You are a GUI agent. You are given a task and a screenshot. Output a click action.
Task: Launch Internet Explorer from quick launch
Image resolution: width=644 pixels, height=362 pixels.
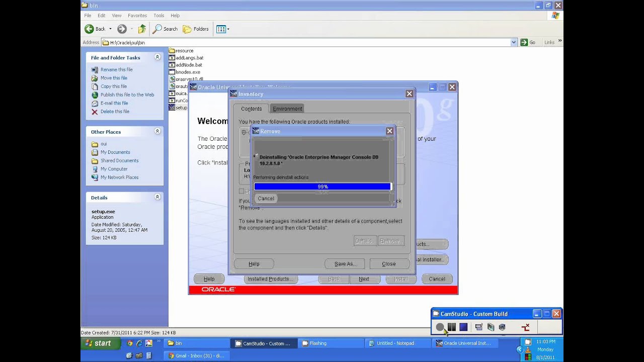pos(139,343)
